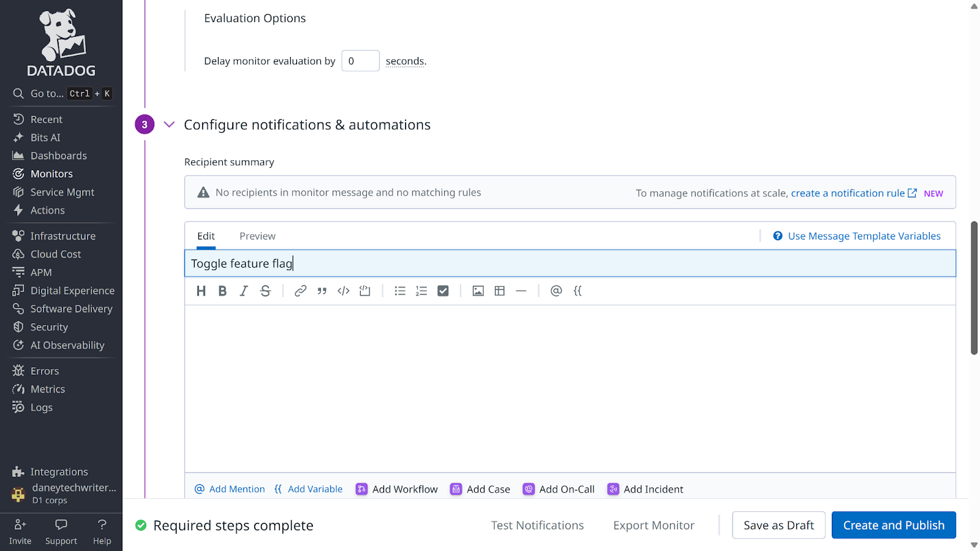Toggle strikethrough formatting
The width and height of the screenshot is (980, 551).
pyautogui.click(x=265, y=291)
